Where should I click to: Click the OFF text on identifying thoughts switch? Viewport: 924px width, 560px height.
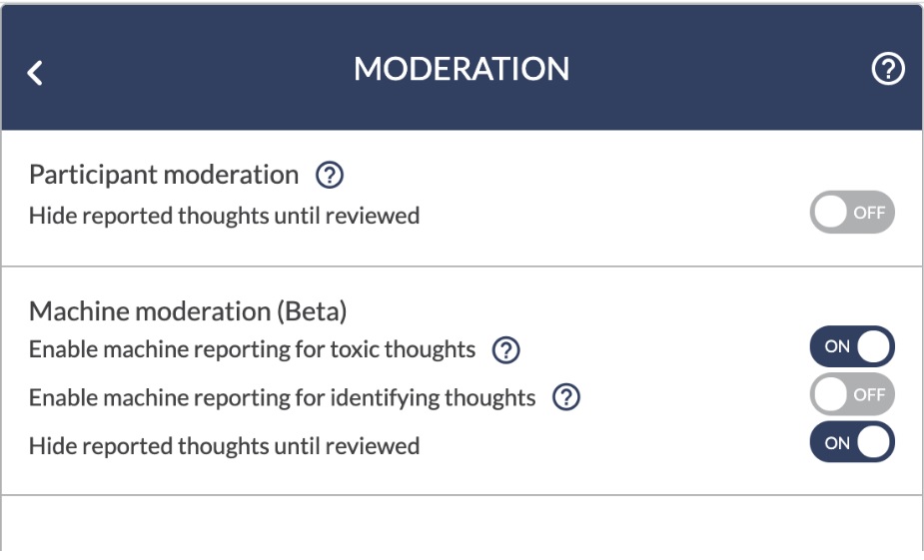coord(869,394)
